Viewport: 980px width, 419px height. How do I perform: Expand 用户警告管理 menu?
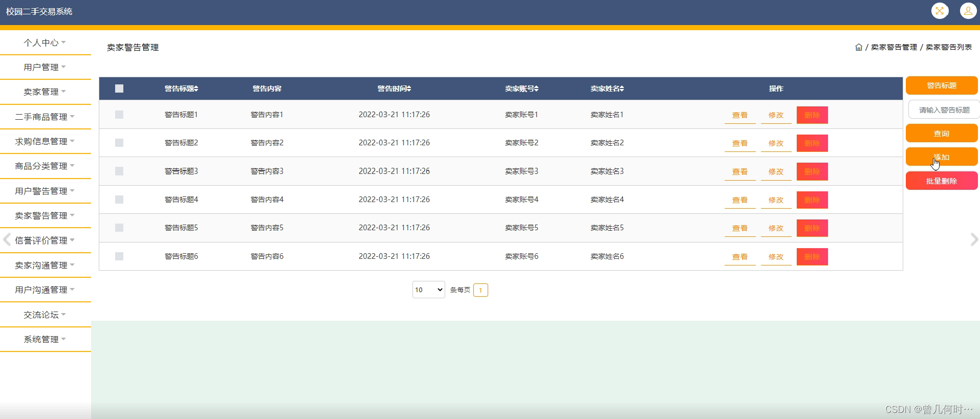click(x=45, y=191)
